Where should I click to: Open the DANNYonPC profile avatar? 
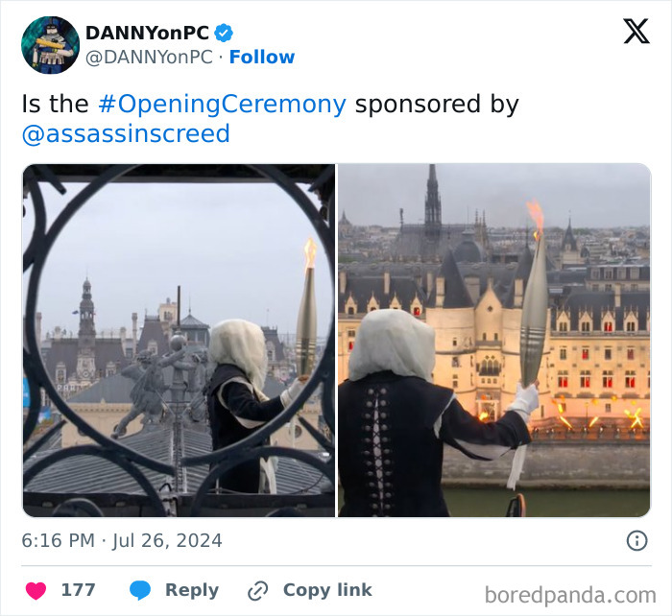[51, 45]
